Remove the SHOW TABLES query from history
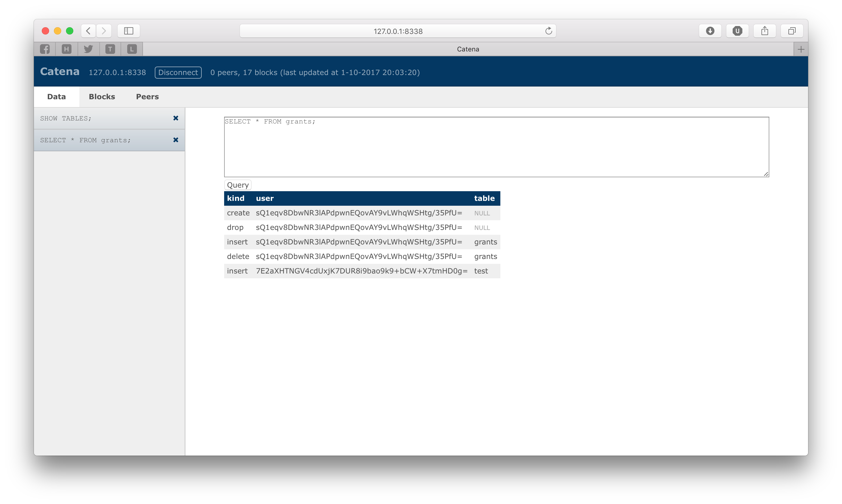The width and height of the screenshot is (842, 504). pyautogui.click(x=175, y=118)
